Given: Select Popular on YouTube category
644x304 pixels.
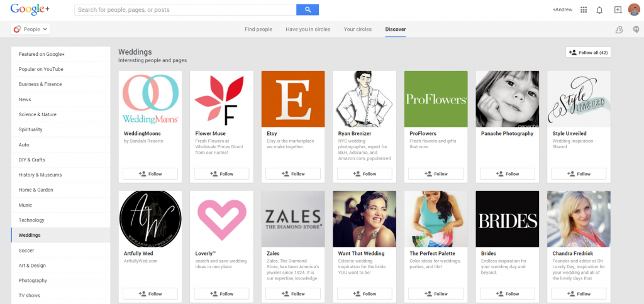Looking at the screenshot, I should point(61,69).
